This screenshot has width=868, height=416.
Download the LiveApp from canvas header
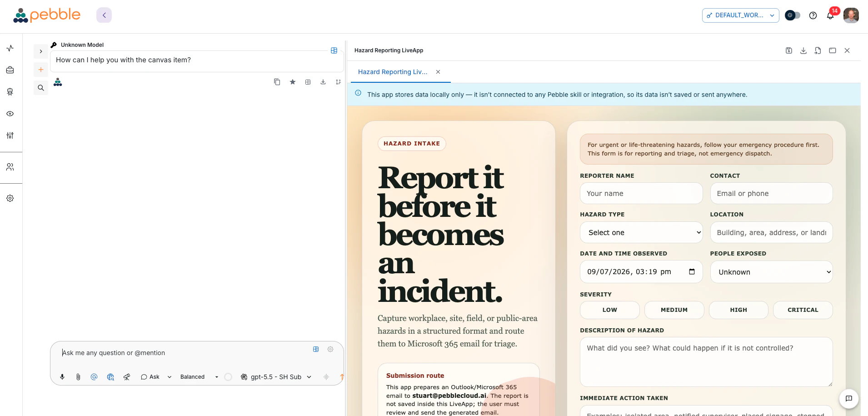point(803,50)
